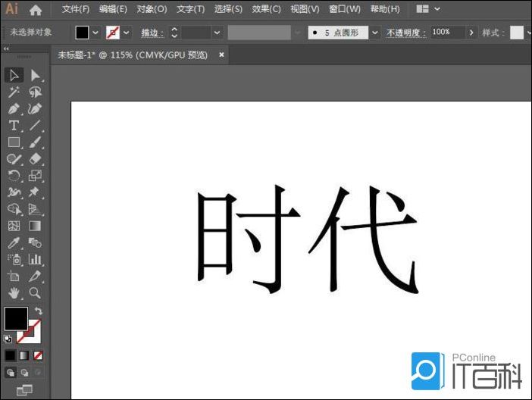Select the Selection tool (black arrow)
532x400 pixels.
click(x=14, y=75)
